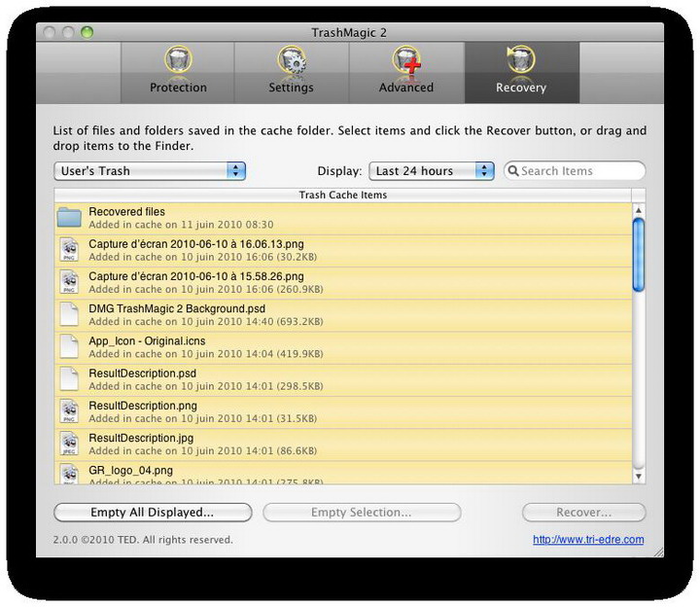Select the Advanced trash icon
This screenshot has height=607, width=700.
[405, 61]
